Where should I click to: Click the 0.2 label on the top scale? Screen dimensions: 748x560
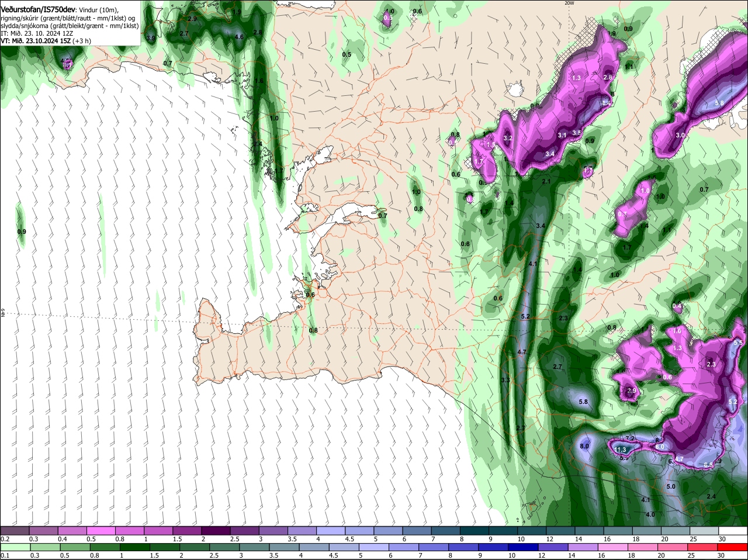click(x=5, y=539)
